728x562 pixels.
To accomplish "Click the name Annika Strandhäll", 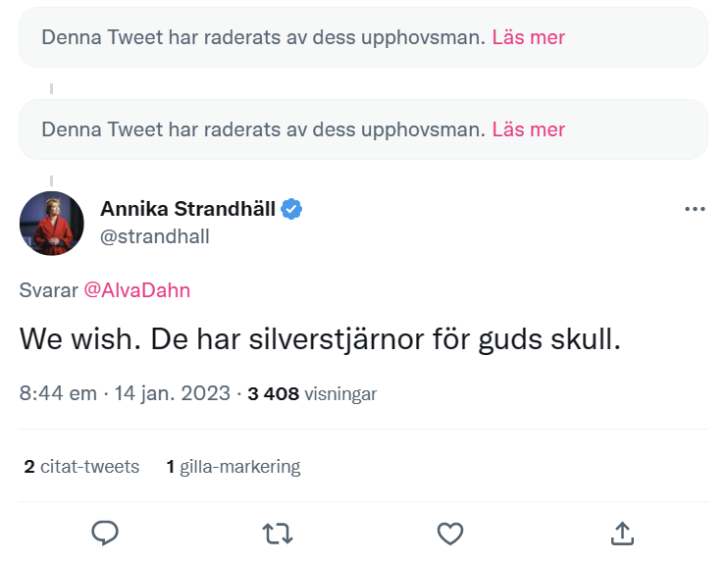I will pos(187,209).
